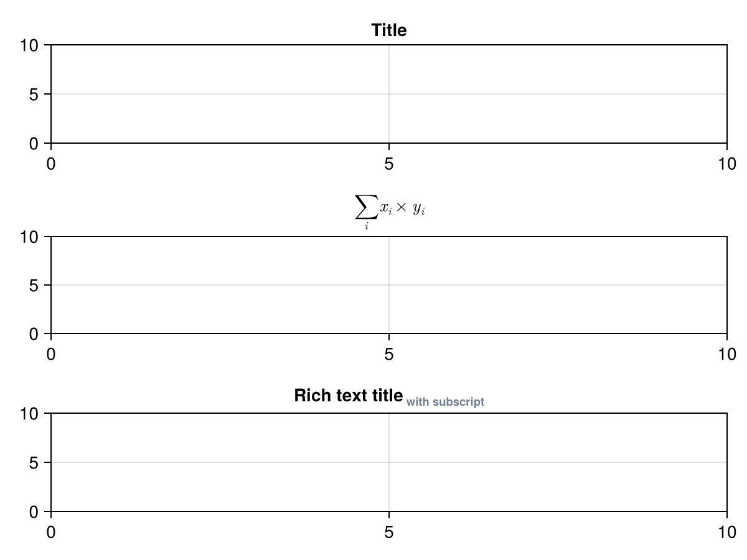
Task: Click bottom plot's x-axis tick label 5
Action: (389, 532)
